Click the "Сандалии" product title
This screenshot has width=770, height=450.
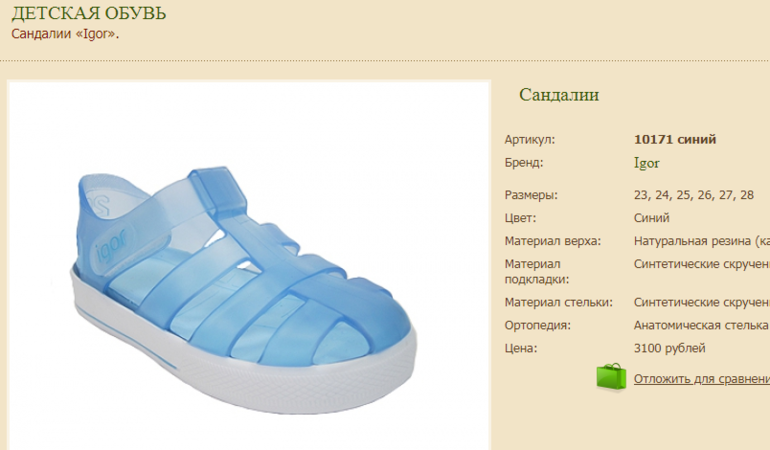click(559, 95)
